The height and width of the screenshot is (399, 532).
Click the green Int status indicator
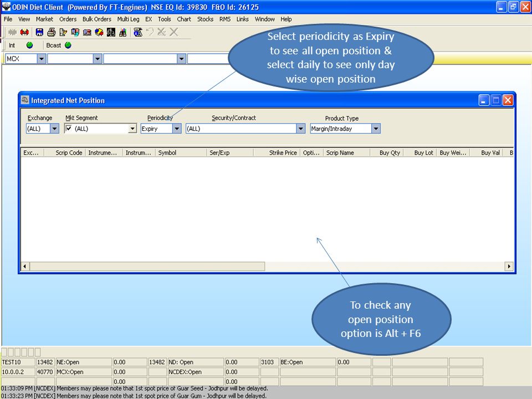click(x=29, y=45)
